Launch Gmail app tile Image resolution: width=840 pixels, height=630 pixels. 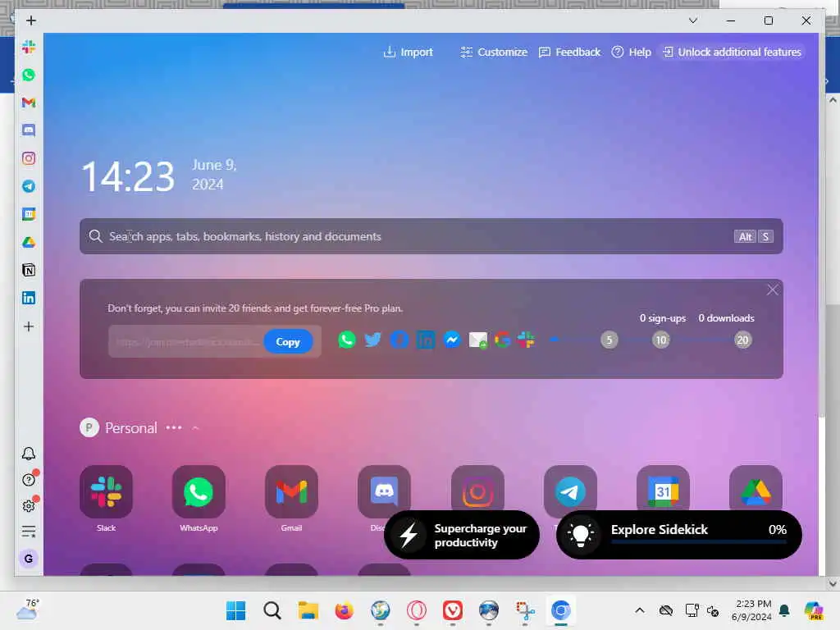[291, 492]
